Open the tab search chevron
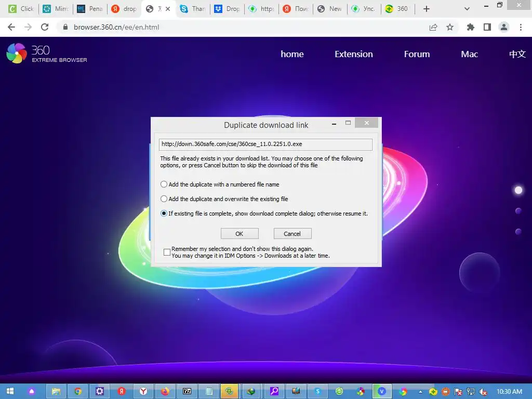 pyautogui.click(x=467, y=9)
